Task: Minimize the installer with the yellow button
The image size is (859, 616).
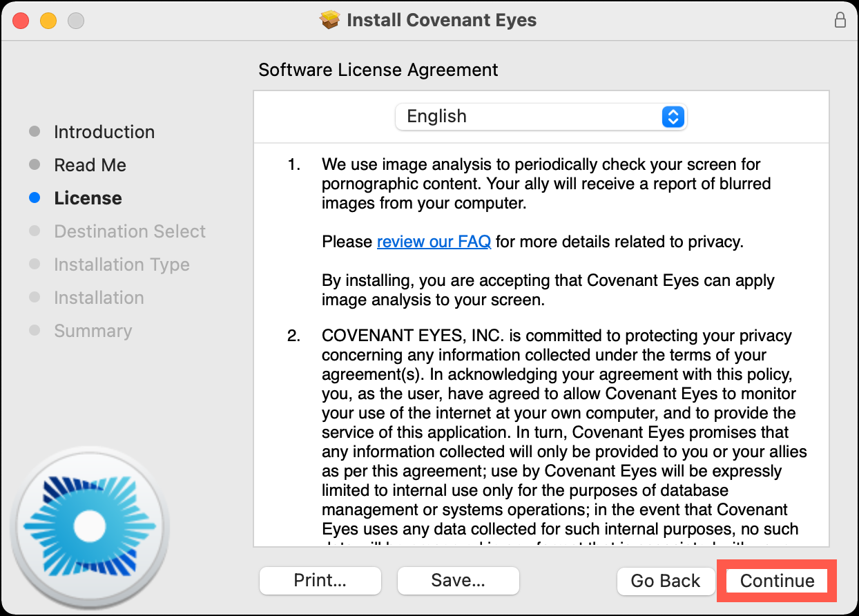Action: (48, 21)
